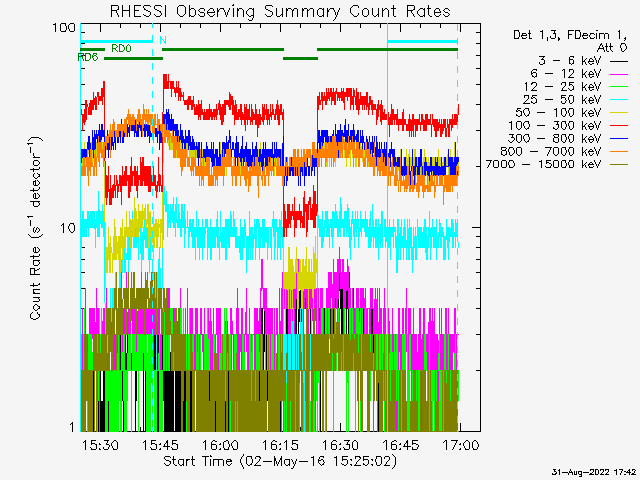The width and height of the screenshot is (640, 480).
Task: Click the 16:00 time axis tick label
Action: point(220,445)
